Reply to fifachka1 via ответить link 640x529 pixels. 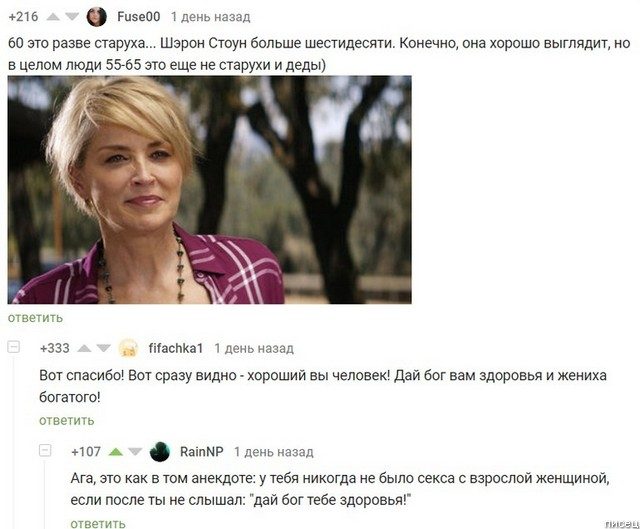point(67,420)
